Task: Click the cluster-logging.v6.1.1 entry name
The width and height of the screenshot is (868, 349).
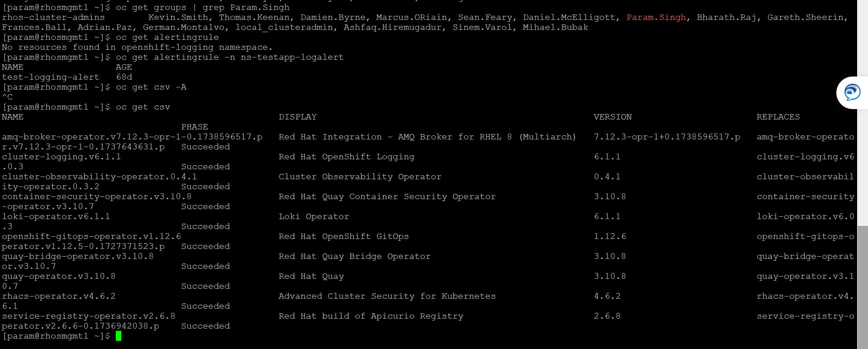Action: coord(61,157)
